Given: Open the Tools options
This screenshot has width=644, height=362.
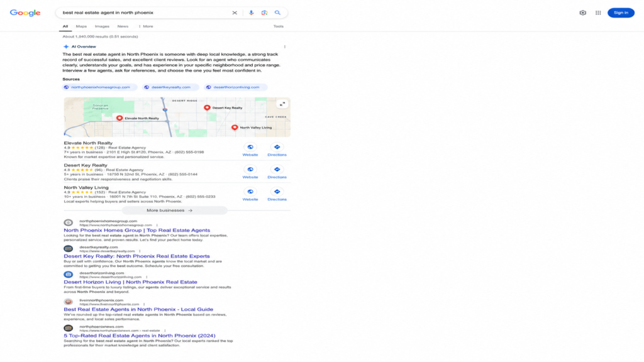Looking at the screenshot, I should point(279,26).
